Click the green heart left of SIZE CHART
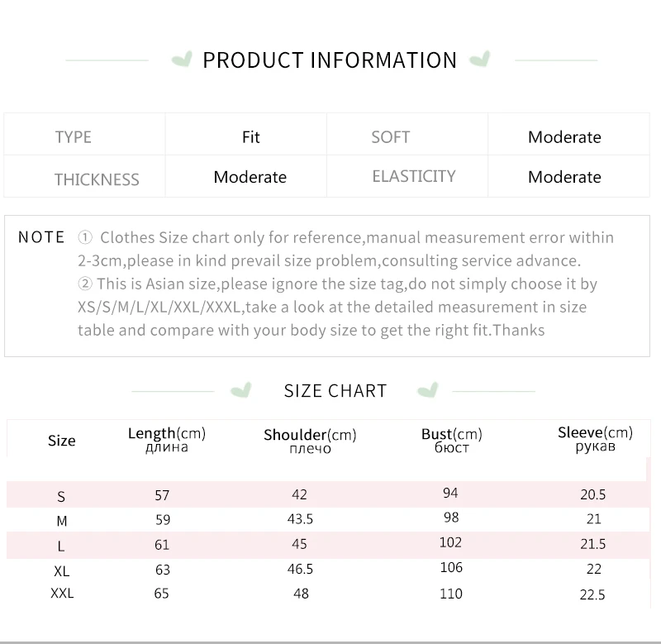Image resolution: width=661 pixels, height=644 pixels. (x=241, y=390)
